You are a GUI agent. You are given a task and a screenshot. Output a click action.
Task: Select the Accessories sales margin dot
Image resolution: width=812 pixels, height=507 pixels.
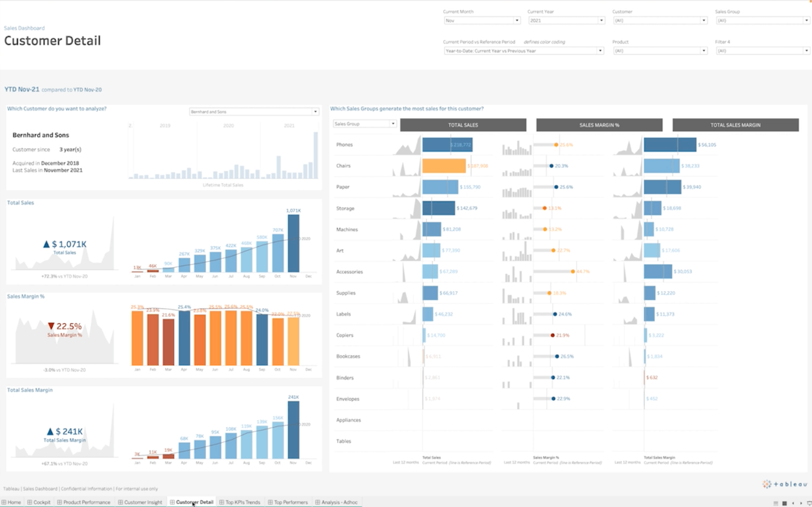click(x=574, y=272)
